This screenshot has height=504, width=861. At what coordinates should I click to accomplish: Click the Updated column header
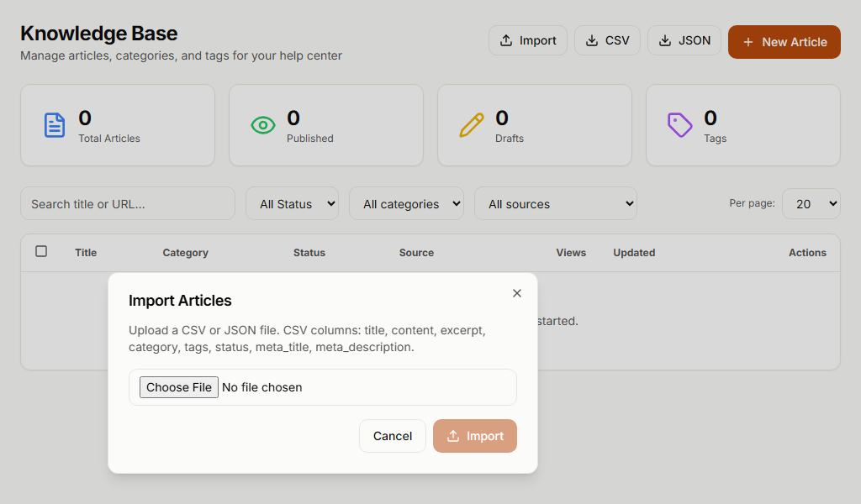pyautogui.click(x=634, y=253)
